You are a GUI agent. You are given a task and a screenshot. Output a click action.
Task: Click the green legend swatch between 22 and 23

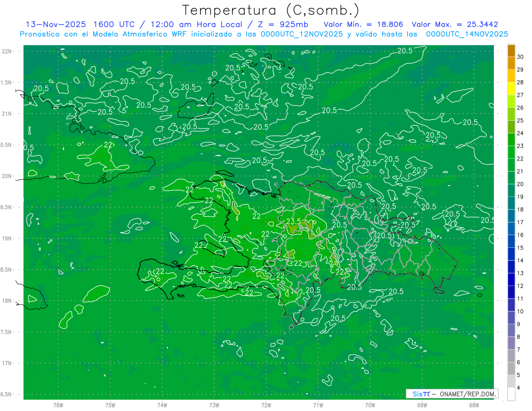click(511, 152)
